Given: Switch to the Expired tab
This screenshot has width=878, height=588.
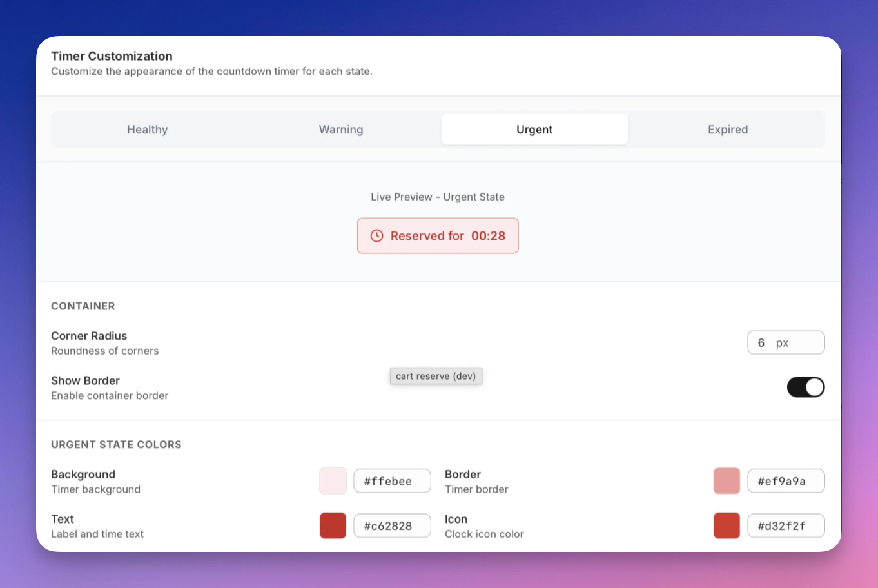Looking at the screenshot, I should click(x=728, y=130).
